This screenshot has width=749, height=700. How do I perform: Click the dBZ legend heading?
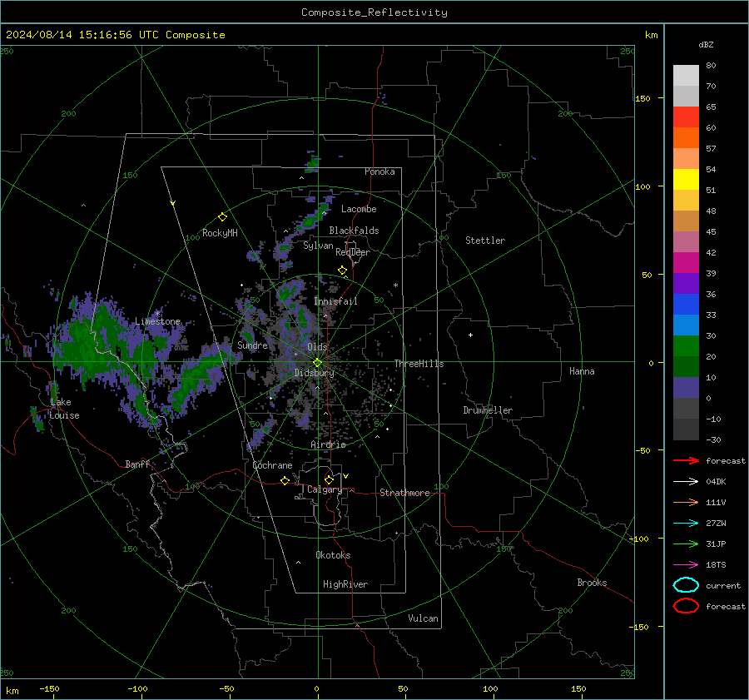(706, 44)
